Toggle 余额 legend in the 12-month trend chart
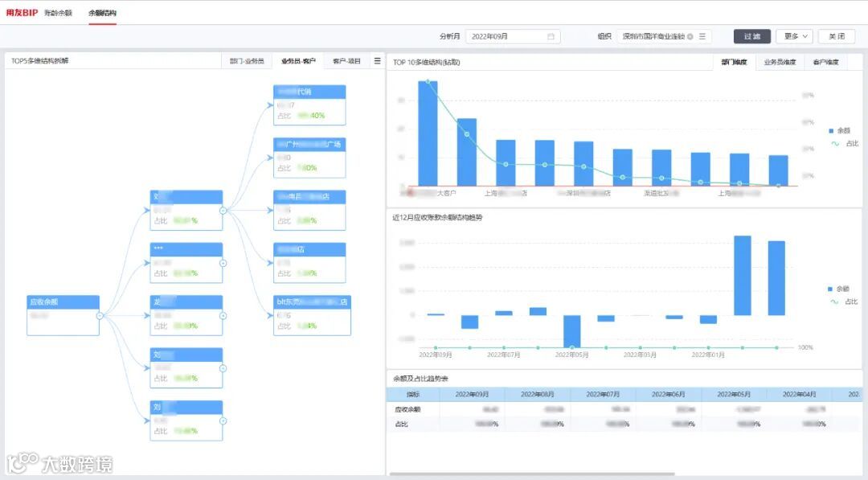Screen dimensions: 868x480 coord(838,289)
